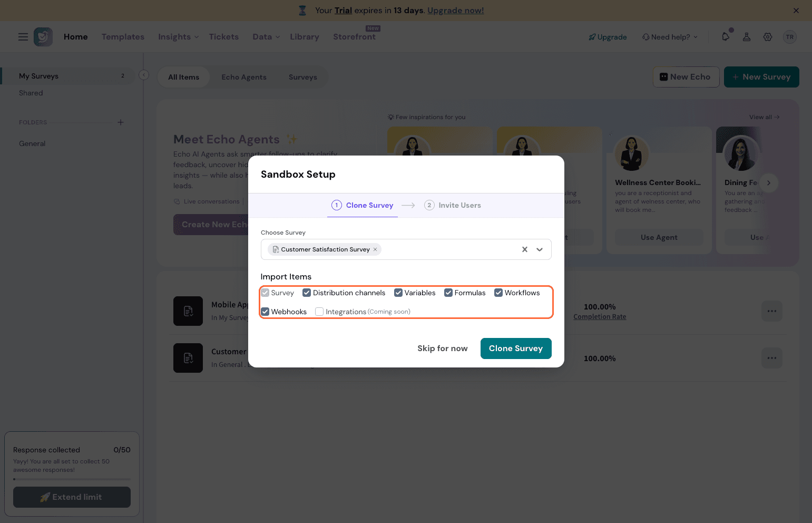
Task: Click the response collected progress bar
Action: pos(72,479)
